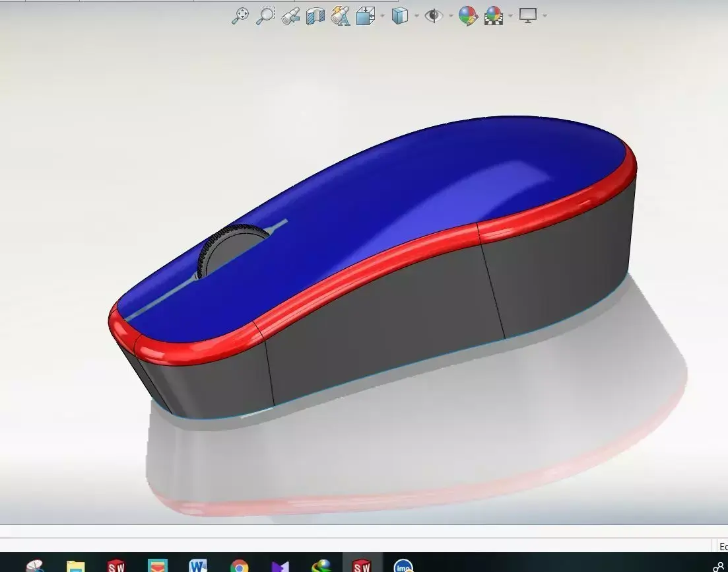Expand the Apply Scene dropdown arrow

(x=510, y=16)
